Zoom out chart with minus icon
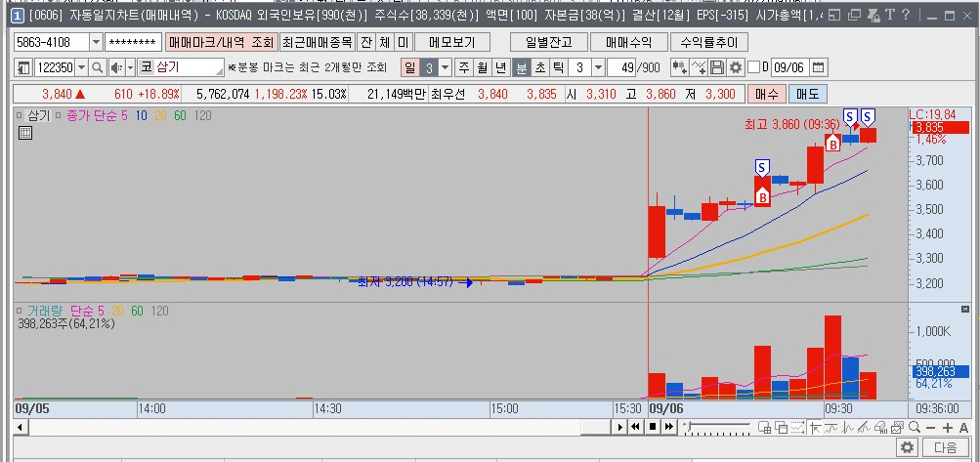980x462 pixels. 930,427
